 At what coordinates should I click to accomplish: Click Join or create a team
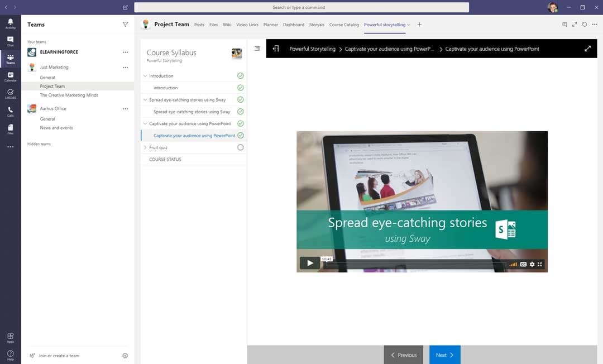pos(59,356)
